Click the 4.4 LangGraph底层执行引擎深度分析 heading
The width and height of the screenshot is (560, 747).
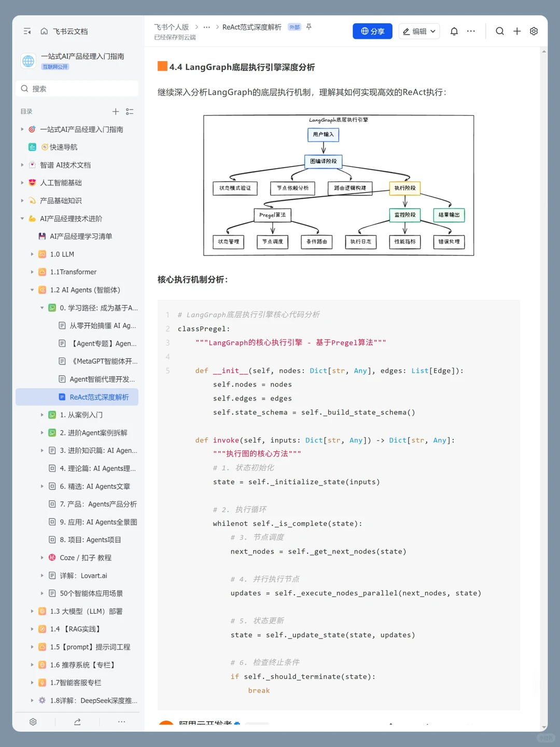click(242, 67)
